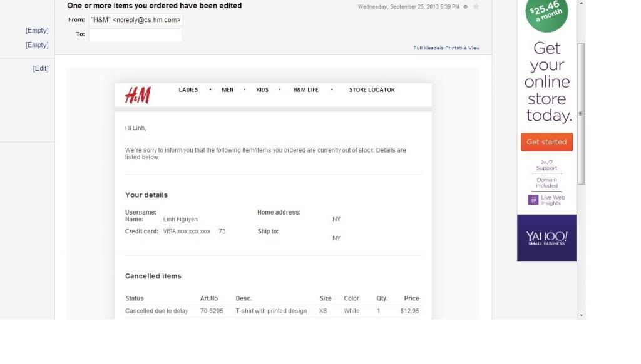
Task: Open the Printable View link
Action: [x=463, y=48]
